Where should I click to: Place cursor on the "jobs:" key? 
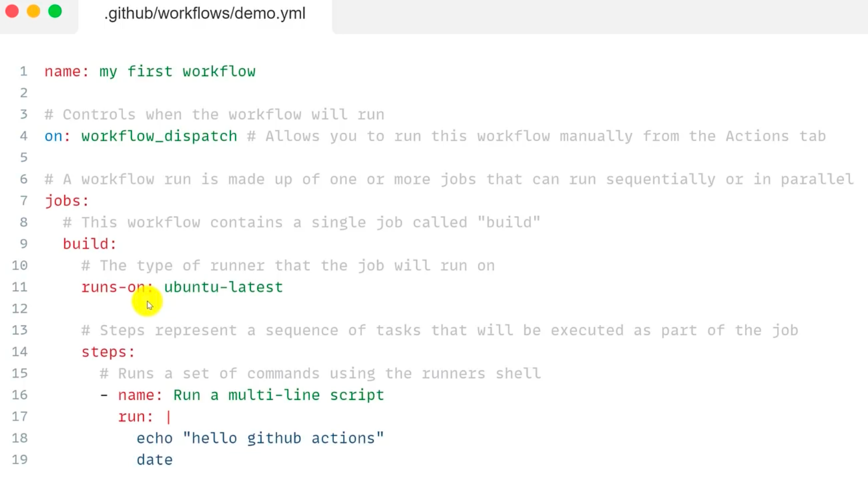click(66, 201)
